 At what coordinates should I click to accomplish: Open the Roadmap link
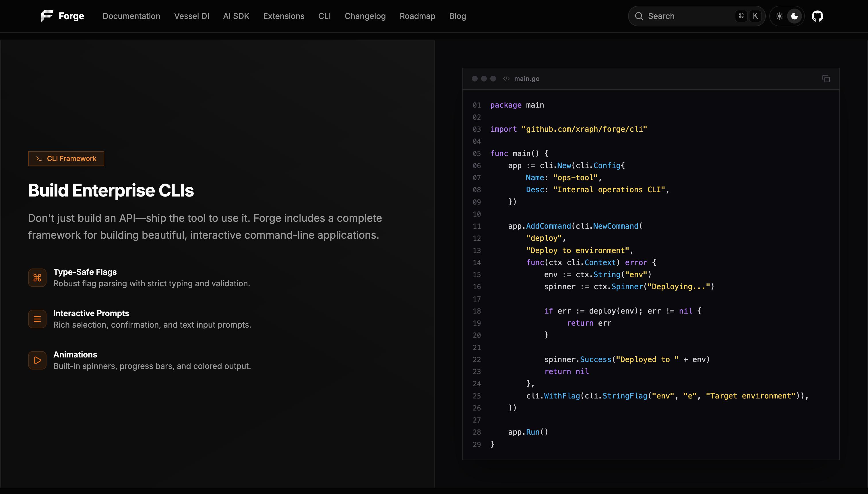click(x=417, y=16)
